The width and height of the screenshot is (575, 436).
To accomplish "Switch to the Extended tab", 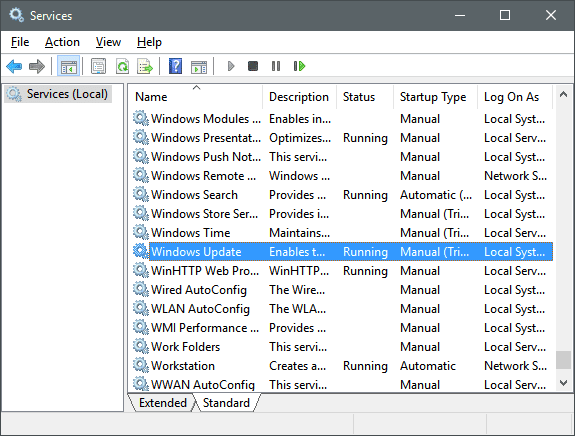I will (163, 403).
